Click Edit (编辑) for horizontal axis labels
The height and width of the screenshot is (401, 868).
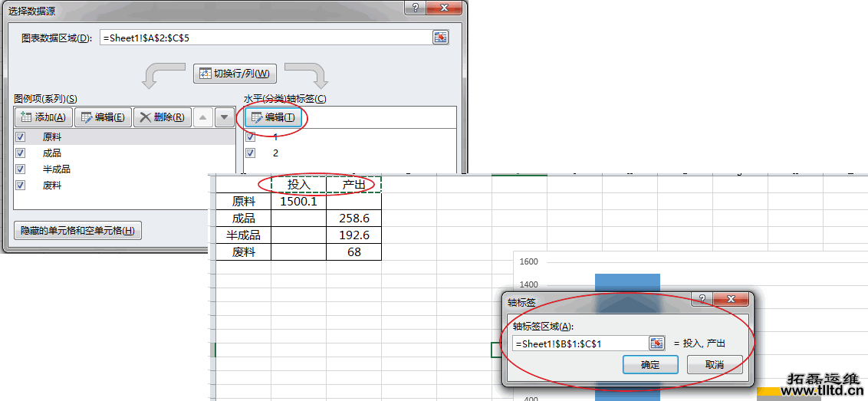273,117
